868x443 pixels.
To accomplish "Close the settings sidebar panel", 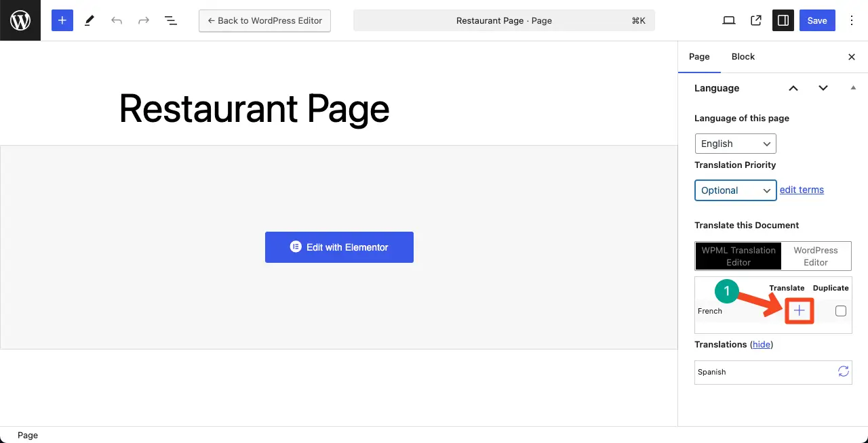I will point(852,57).
